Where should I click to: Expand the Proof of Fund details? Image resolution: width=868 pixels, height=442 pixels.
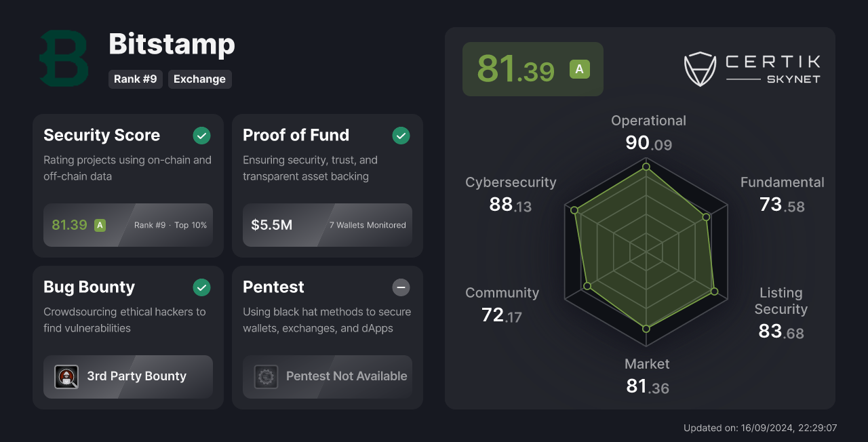point(327,186)
